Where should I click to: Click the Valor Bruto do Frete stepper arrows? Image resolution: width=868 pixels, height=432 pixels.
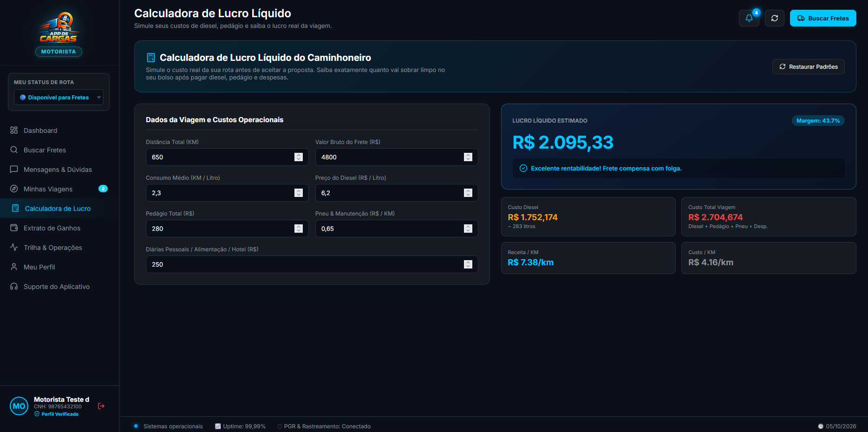(468, 157)
